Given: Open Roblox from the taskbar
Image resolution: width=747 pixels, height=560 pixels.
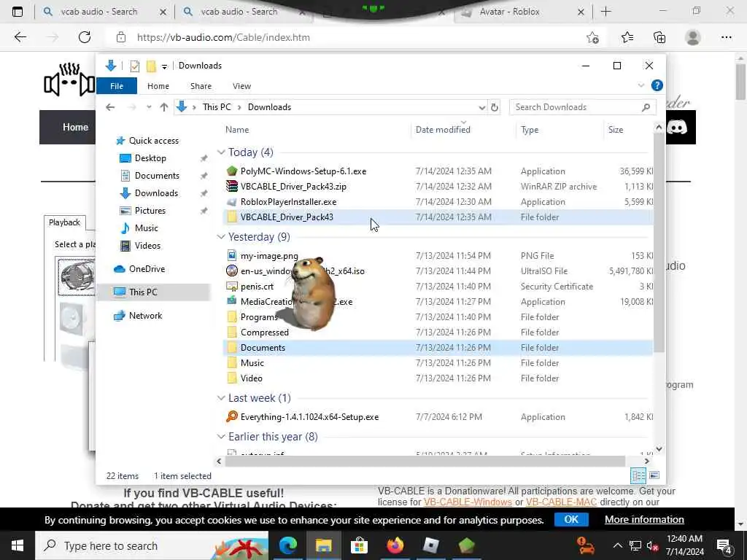Looking at the screenshot, I should [430, 545].
